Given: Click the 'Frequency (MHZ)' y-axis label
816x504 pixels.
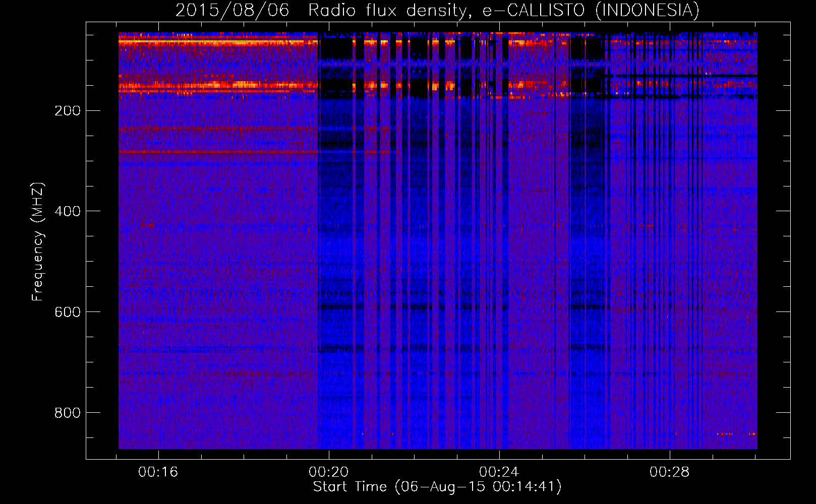Looking at the screenshot, I should [38, 242].
